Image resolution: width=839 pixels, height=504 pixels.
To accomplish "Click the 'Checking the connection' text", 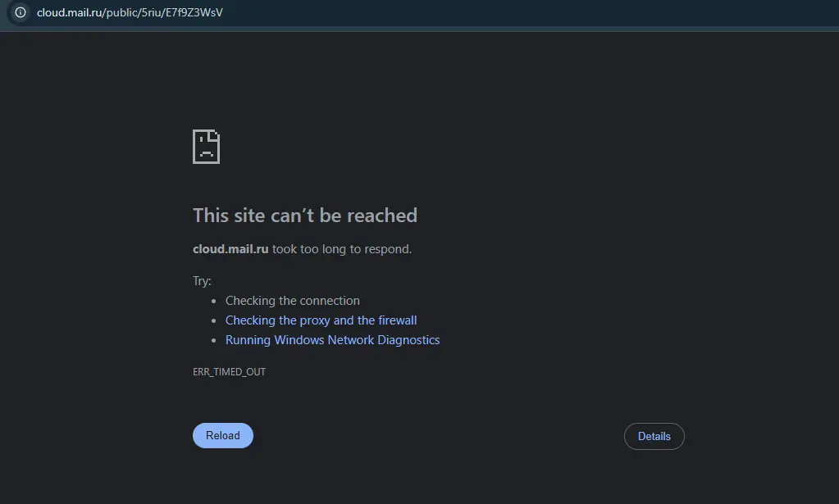I will coord(292,301).
